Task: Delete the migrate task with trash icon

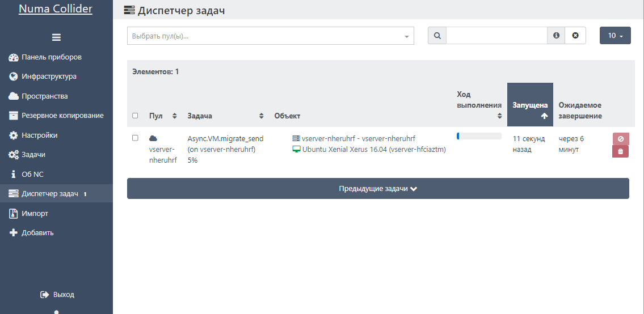Action: tap(620, 151)
